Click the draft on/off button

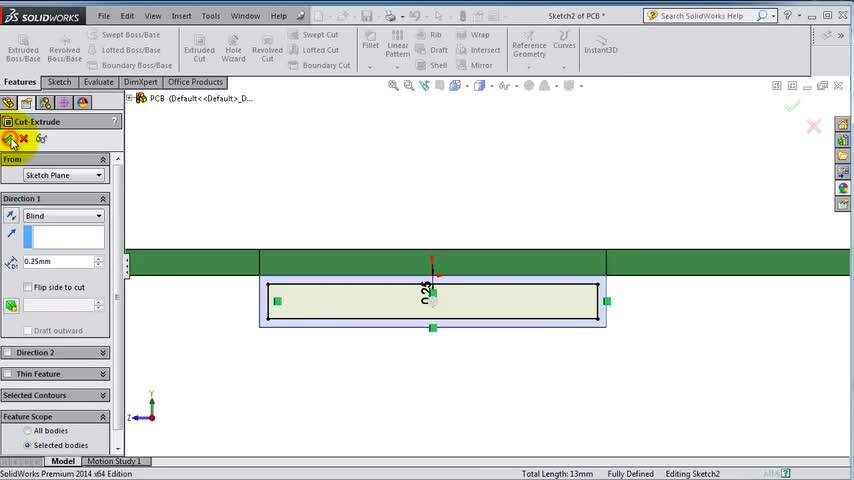tap(11, 306)
